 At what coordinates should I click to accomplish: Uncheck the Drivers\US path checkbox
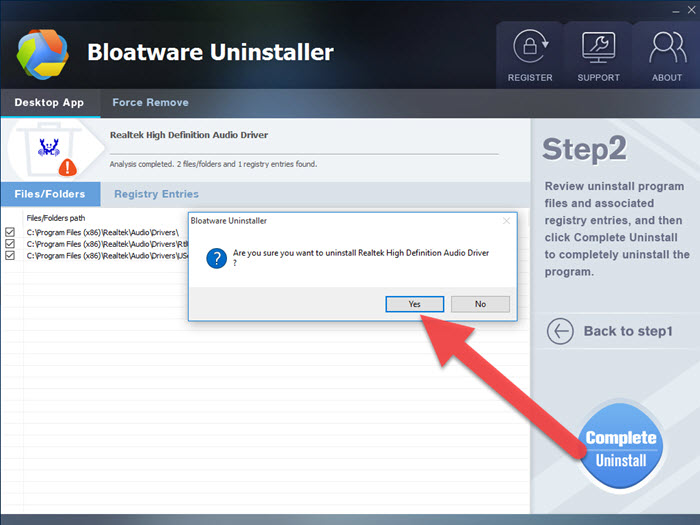click(10, 255)
